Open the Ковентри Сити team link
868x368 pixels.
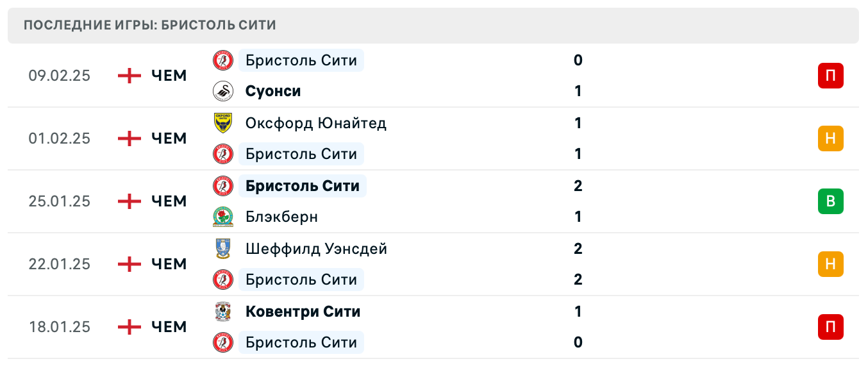point(303,312)
